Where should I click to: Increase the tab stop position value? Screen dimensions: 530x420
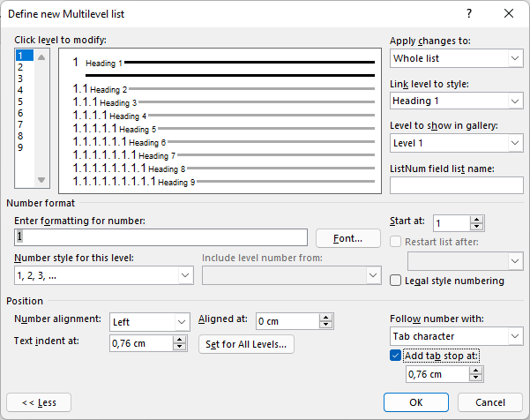[476, 371]
